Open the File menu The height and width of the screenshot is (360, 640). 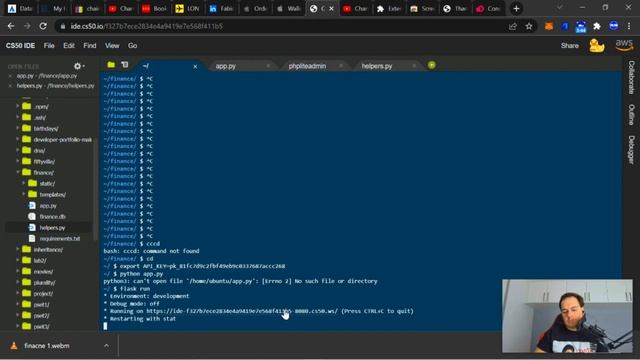(x=49, y=46)
